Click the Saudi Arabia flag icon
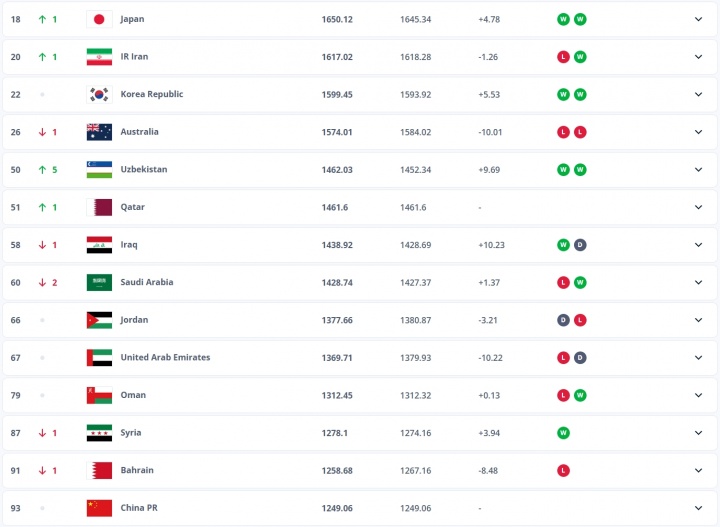The height and width of the screenshot is (527, 720). coord(99,282)
